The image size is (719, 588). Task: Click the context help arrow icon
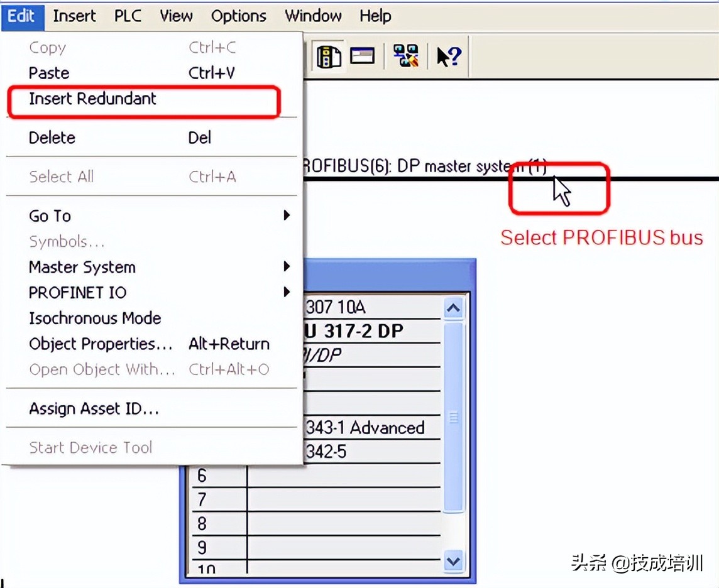click(x=449, y=57)
